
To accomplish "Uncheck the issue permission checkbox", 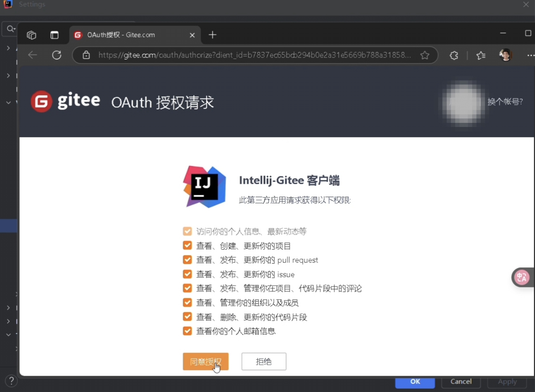I will (187, 274).
